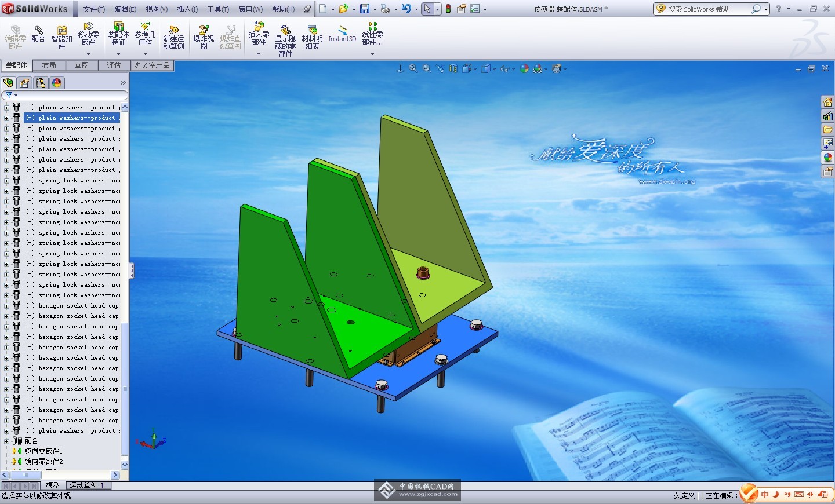This screenshot has width=835, height=504.
Task: Select the 模型 bottom tab
Action: pos(53,485)
